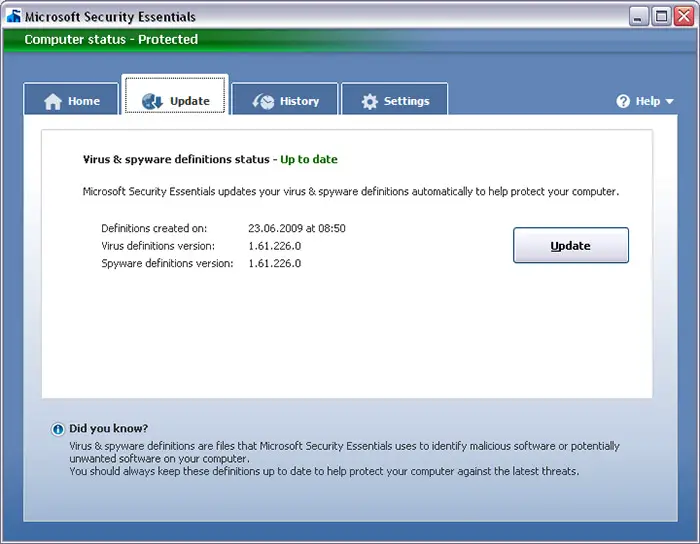Click the Settings tab gear icon

[370, 102]
